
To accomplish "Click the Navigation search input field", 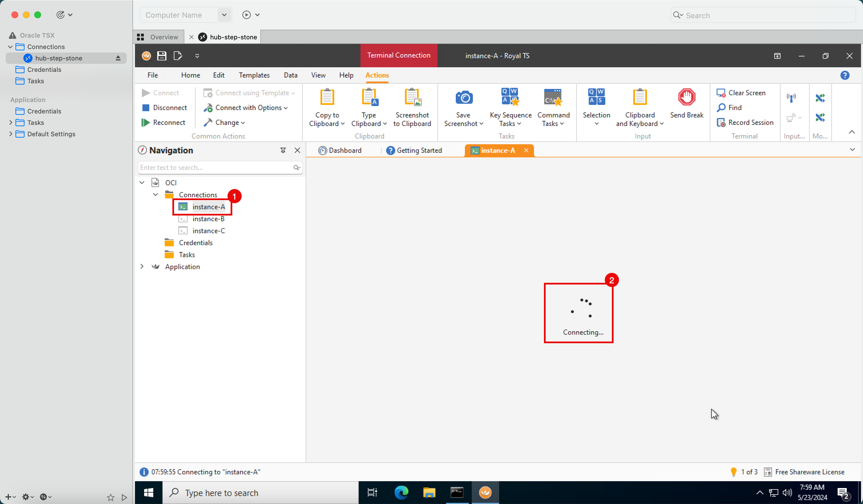I will [219, 167].
